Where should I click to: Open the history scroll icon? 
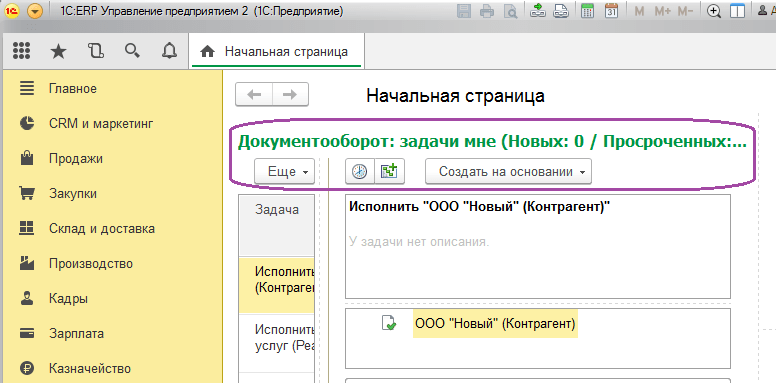tap(95, 51)
